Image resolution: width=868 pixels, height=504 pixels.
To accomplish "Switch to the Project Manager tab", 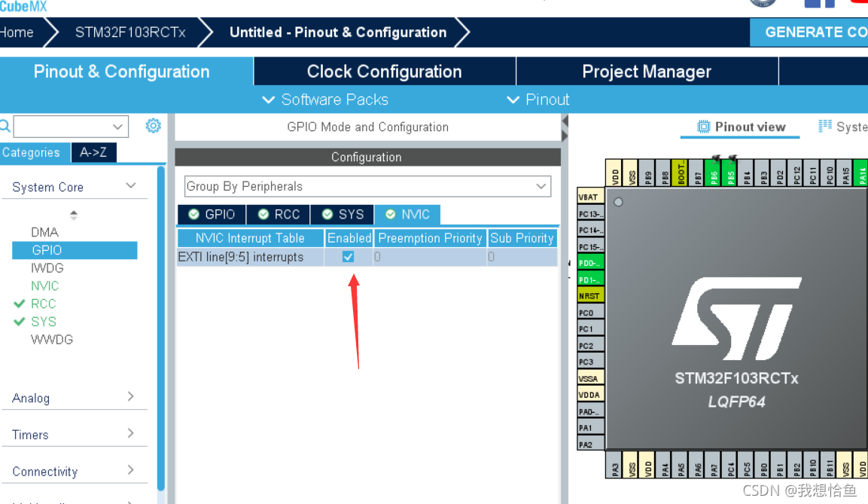I will (647, 72).
